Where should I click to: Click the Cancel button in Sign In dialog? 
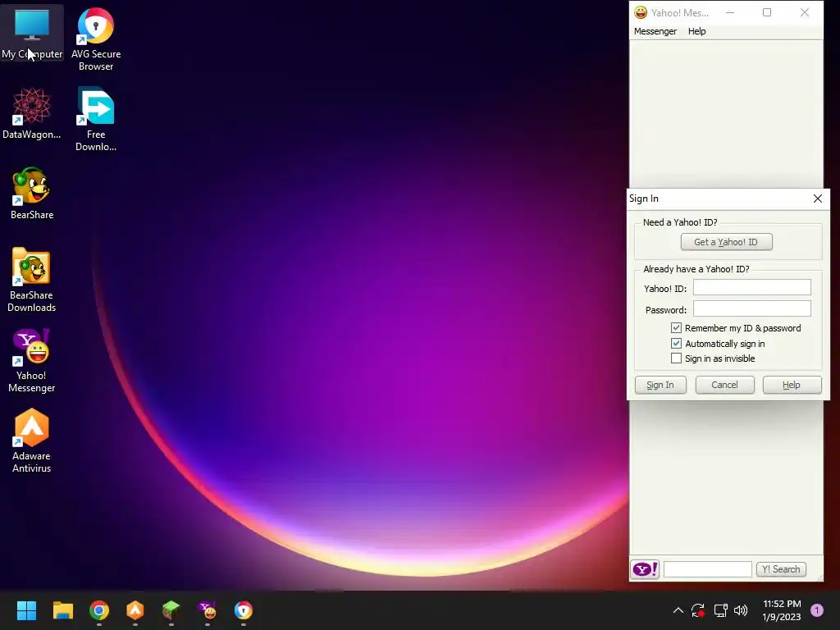point(724,386)
